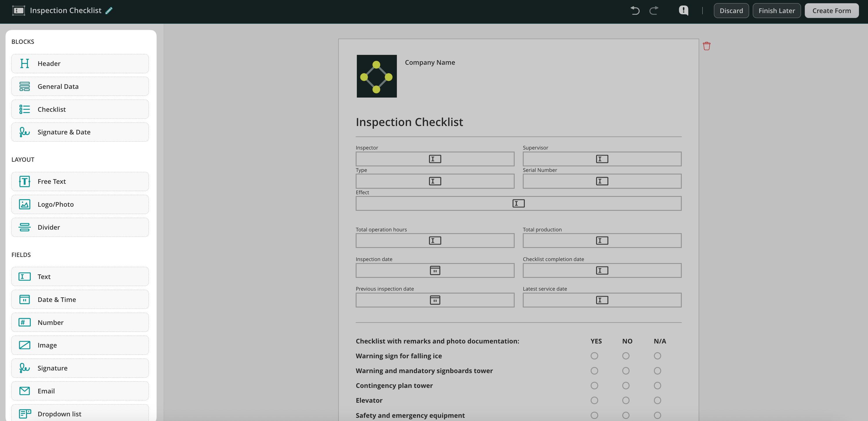
Task: Select YES for Warning sign for falling ice
Action: [594, 356]
